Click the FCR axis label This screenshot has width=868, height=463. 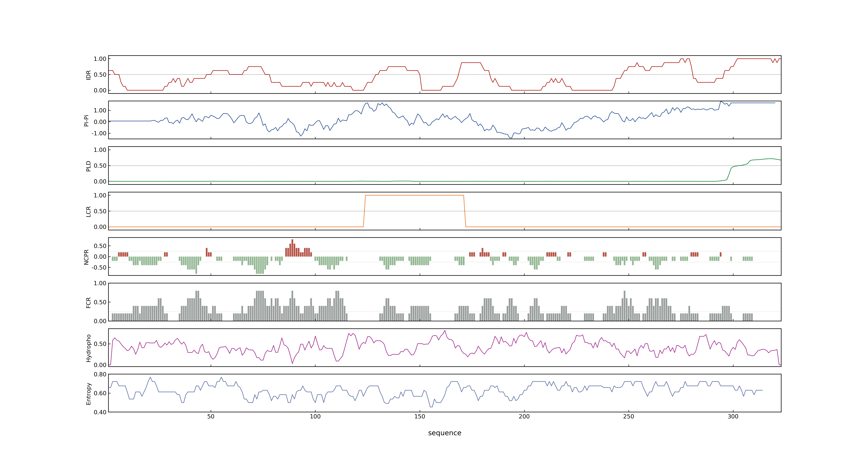tap(88, 303)
